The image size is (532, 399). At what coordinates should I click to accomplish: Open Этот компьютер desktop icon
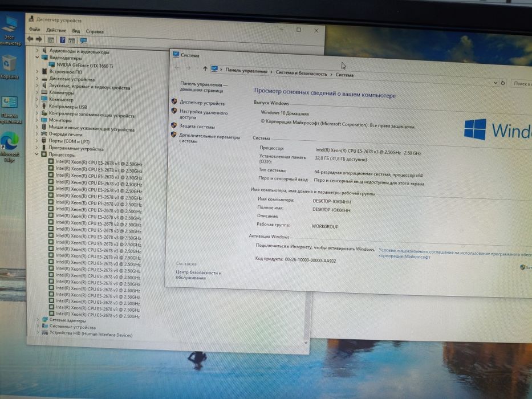click(10, 31)
